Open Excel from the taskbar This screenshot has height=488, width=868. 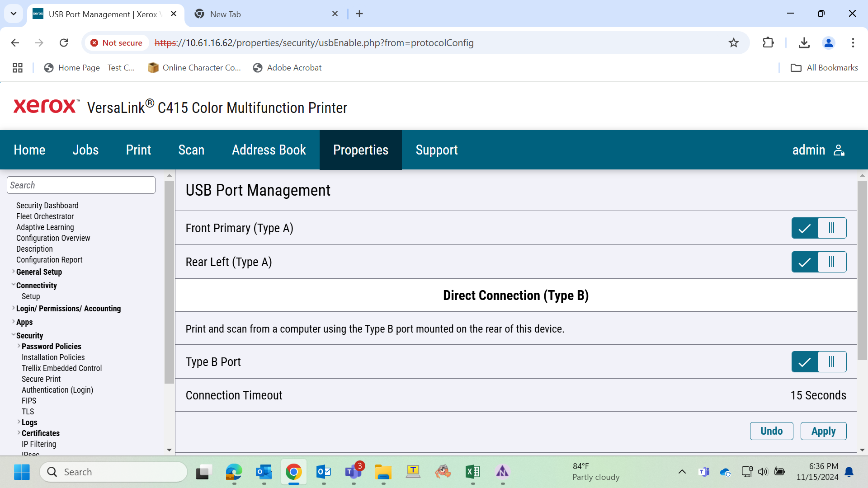pyautogui.click(x=473, y=472)
